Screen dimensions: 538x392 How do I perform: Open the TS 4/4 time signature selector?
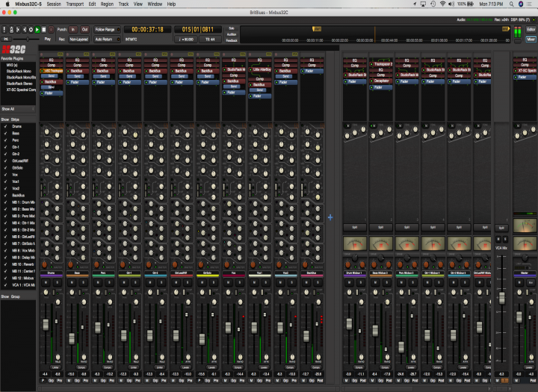point(210,39)
